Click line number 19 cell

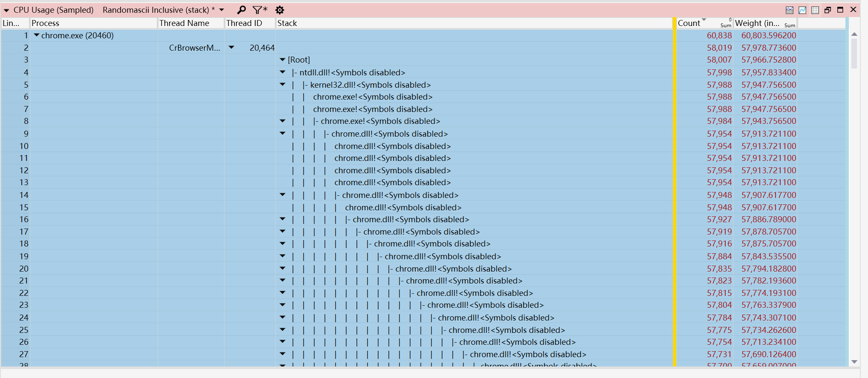coord(24,256)
